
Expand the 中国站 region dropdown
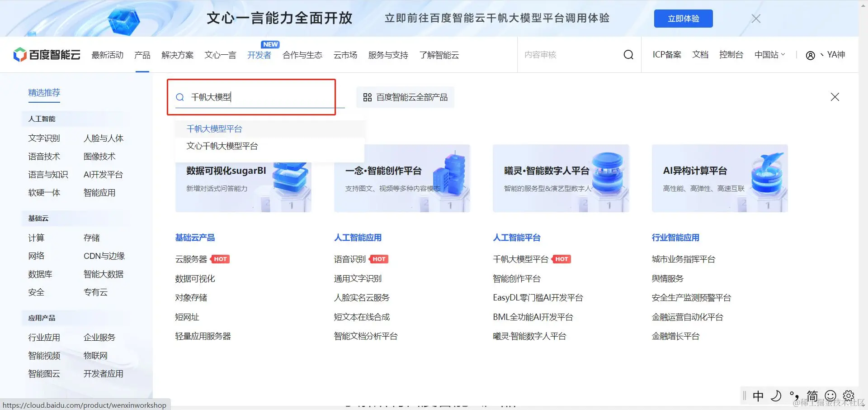coord(770,55)
